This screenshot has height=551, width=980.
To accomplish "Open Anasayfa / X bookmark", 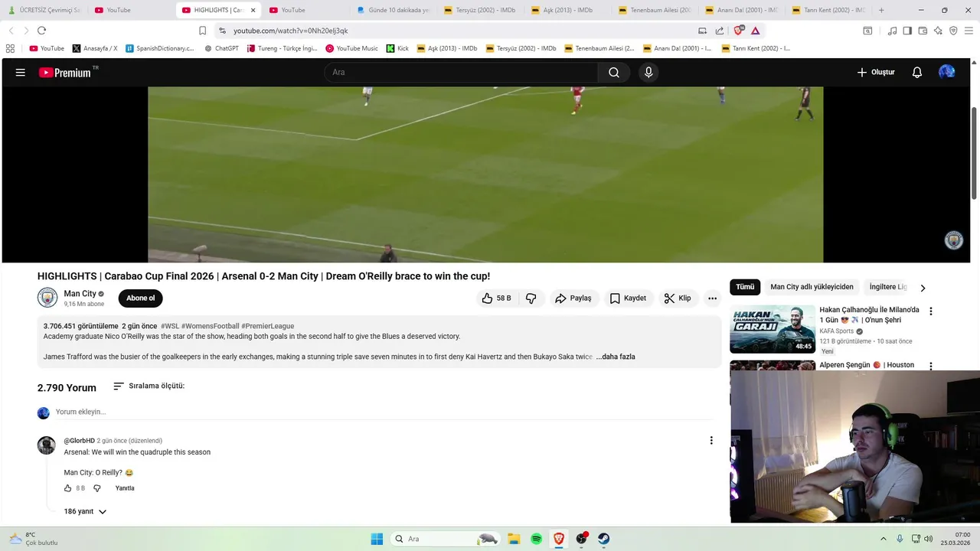I will (x=95, y=48).
